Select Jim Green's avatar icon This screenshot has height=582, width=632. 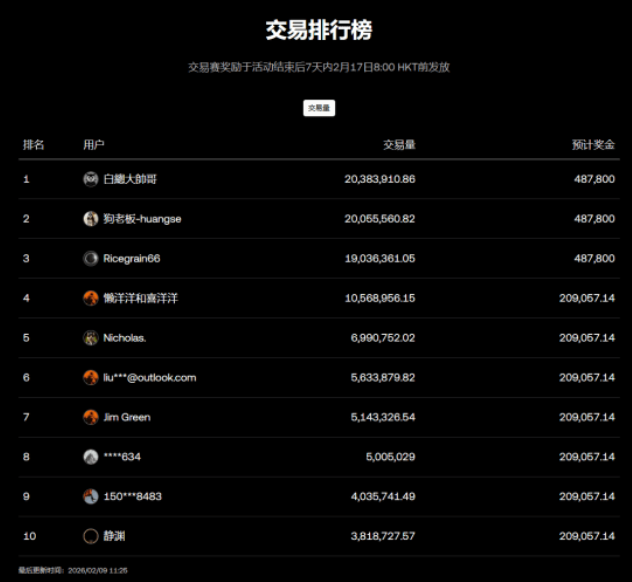[x=91, y=417]
